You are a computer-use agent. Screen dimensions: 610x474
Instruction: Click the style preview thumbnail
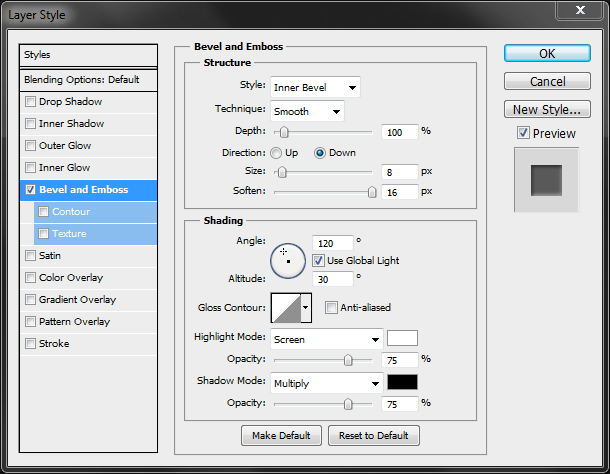547,180
